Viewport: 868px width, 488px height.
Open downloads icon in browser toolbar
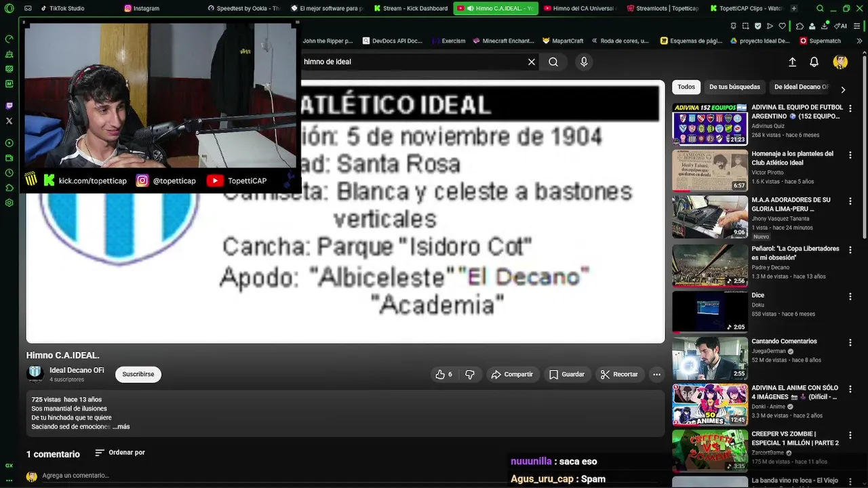[825, 26]
